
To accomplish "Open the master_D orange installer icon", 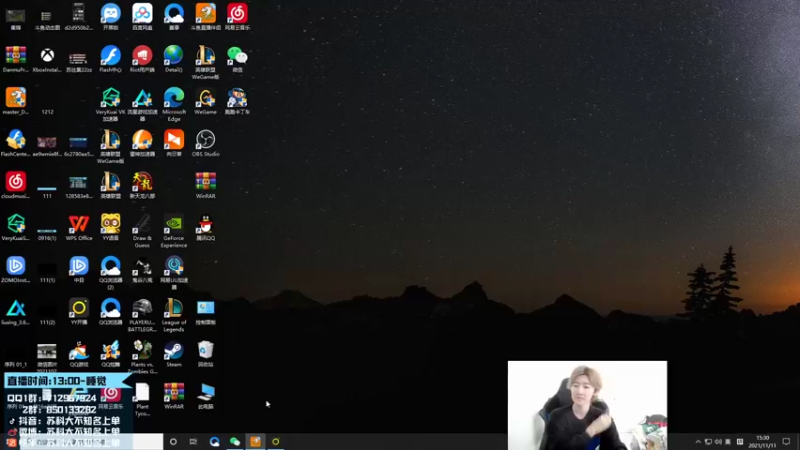I will coord(16,101).
